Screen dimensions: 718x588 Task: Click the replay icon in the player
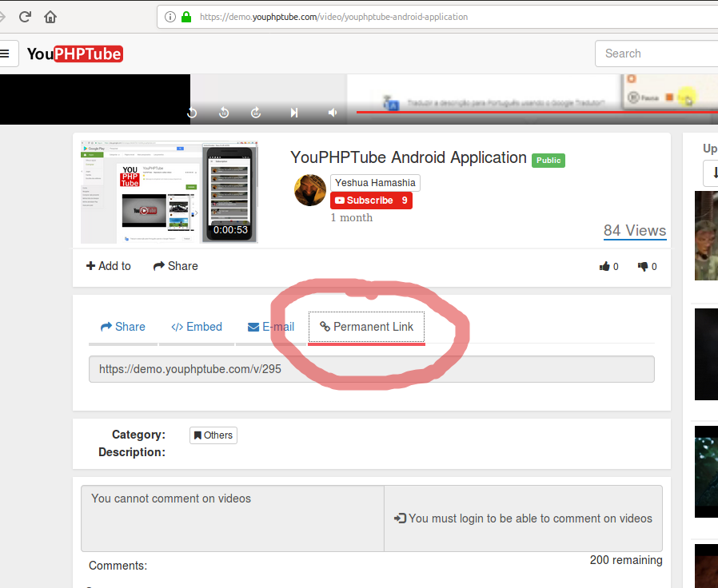pyautogui.click(x=193, y=113)
